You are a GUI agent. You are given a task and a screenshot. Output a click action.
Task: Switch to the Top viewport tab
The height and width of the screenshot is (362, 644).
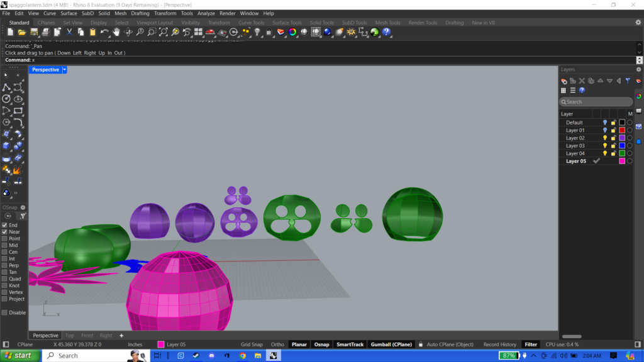(70, 336)
